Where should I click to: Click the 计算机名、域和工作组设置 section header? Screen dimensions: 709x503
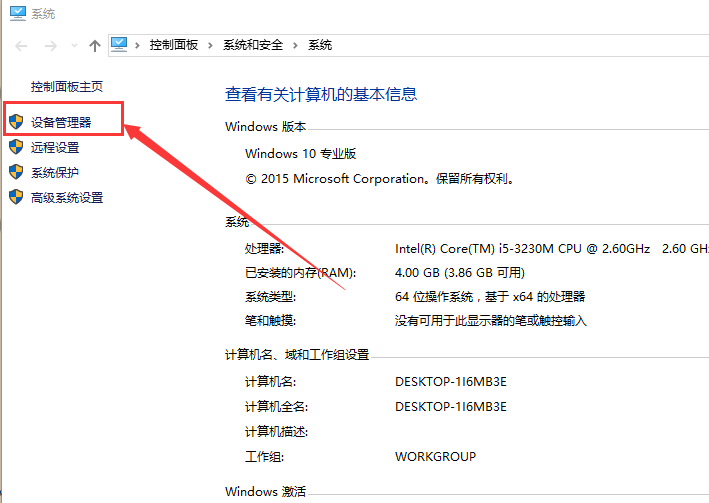(297, 355)
